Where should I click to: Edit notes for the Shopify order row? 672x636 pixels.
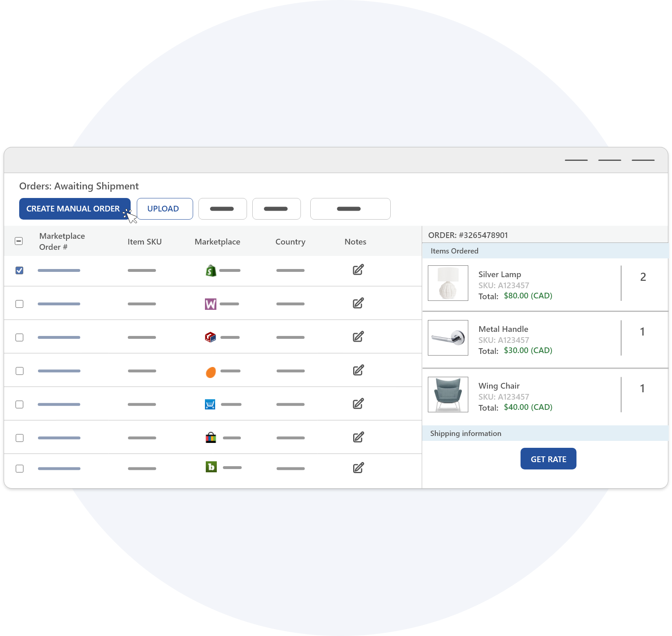click(x=358, y=270)
